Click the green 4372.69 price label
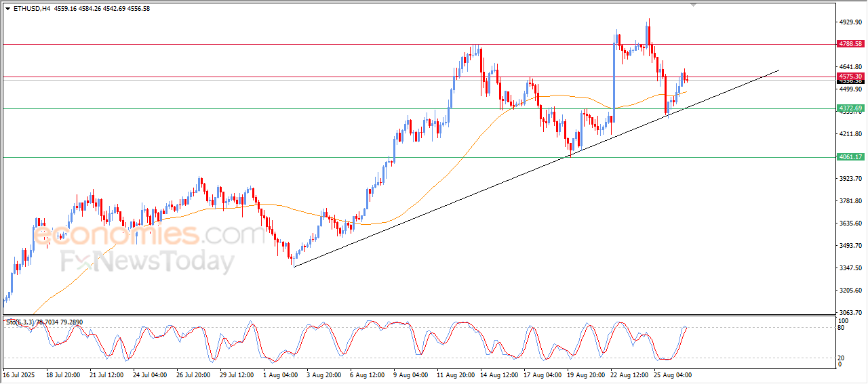Viewport: 868px width, 384px height. 850,108
